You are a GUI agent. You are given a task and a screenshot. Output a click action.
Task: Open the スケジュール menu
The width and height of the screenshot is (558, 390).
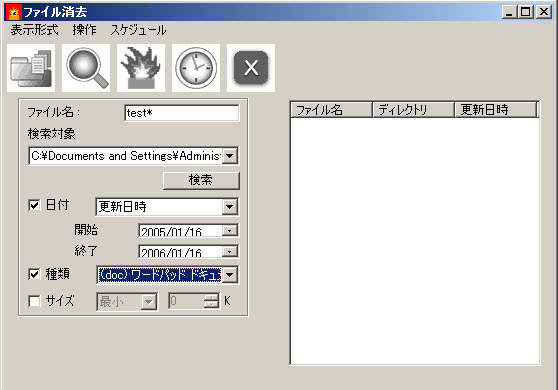click(138, 30)
